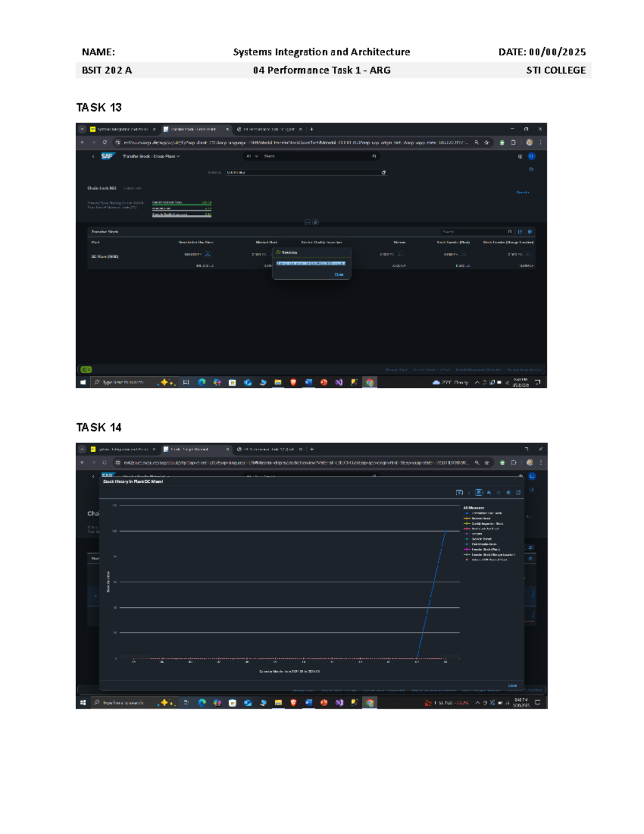The height and width of the screenshot is (834, 644).
Task: Open the Transfer Stock - Cross-Plant title dropdown
Action: point(151,156)
